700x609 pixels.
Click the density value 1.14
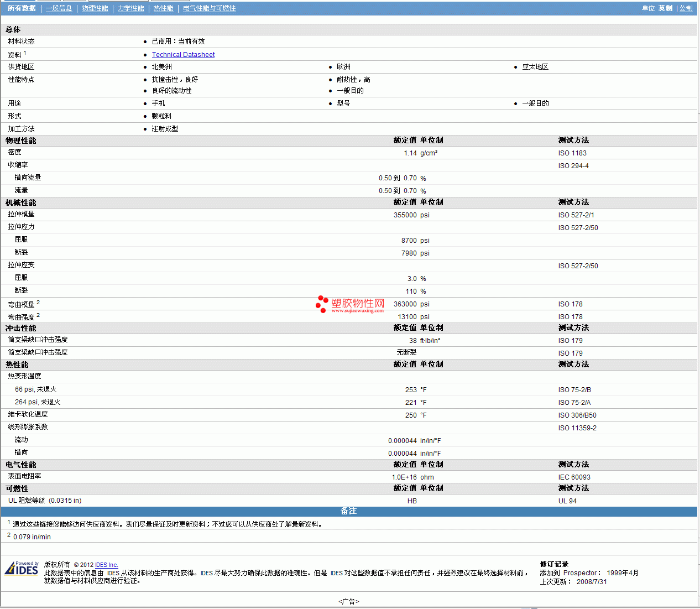click(410, 153)
